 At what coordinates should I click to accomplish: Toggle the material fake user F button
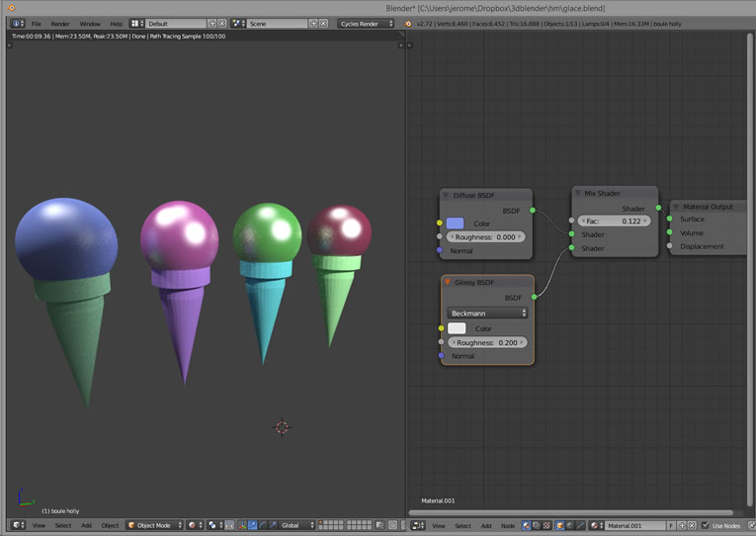tap(671, 525)
